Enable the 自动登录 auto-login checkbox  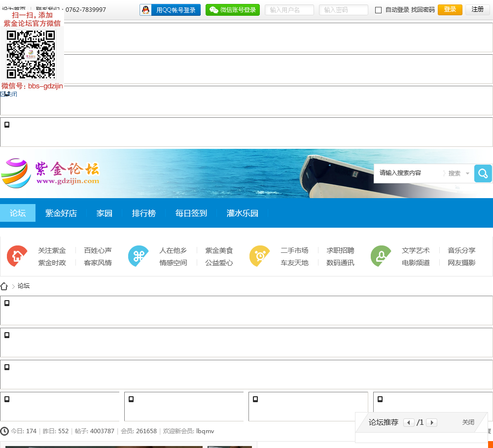click(x=379, y=10)
